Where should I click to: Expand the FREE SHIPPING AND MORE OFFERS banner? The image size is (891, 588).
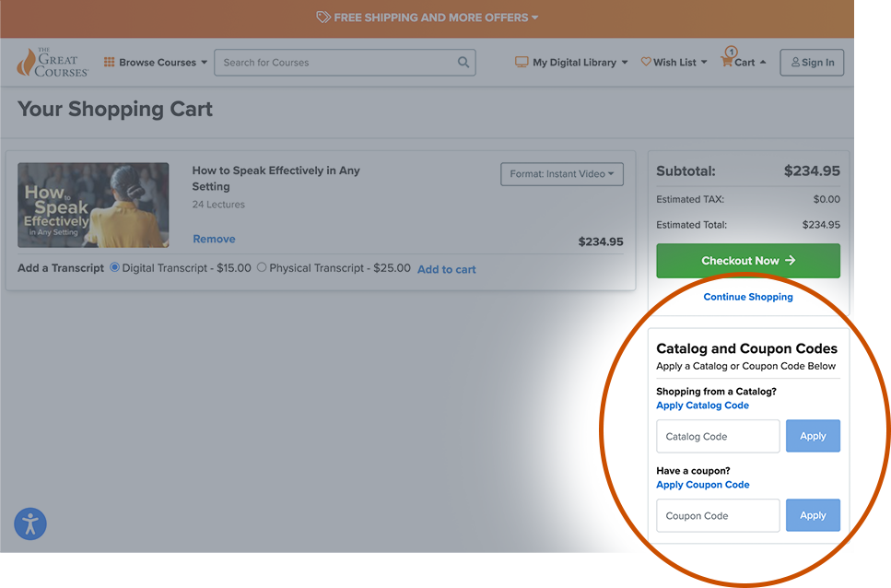[427, 17]
